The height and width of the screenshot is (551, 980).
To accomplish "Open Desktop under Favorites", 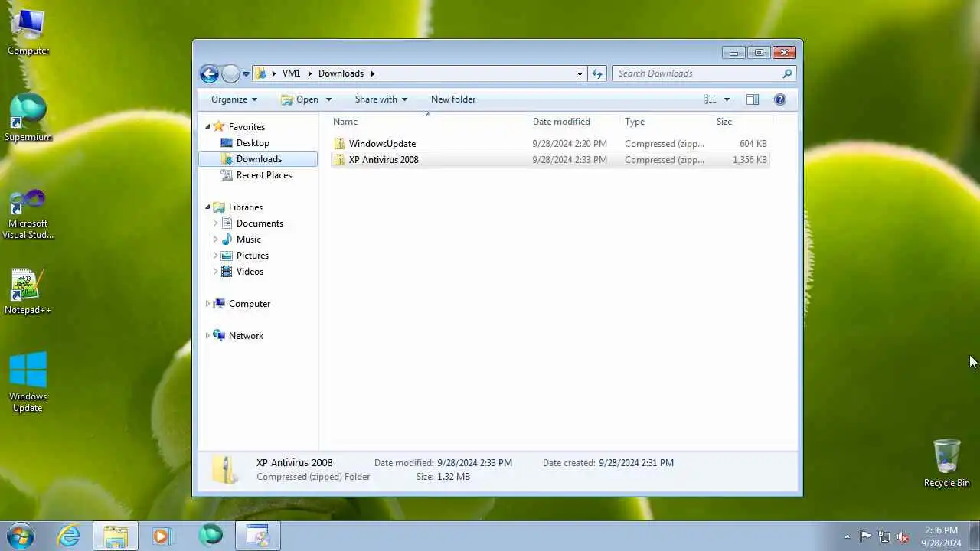I will click(x=253, y=143).
